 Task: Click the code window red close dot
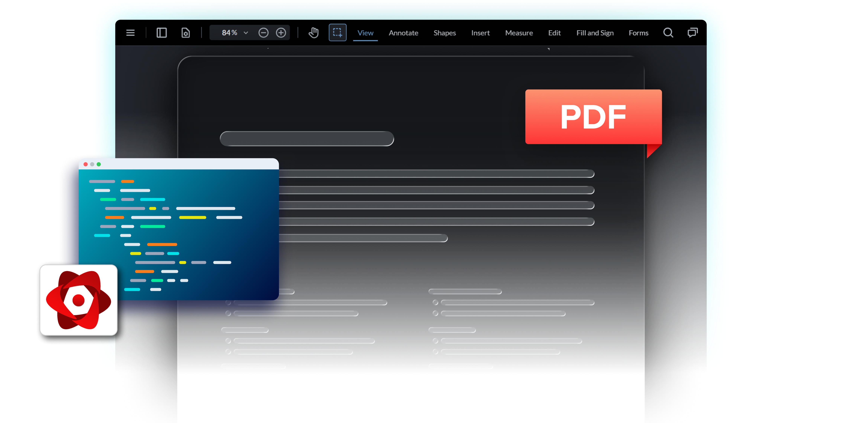(x=86, y=164)
